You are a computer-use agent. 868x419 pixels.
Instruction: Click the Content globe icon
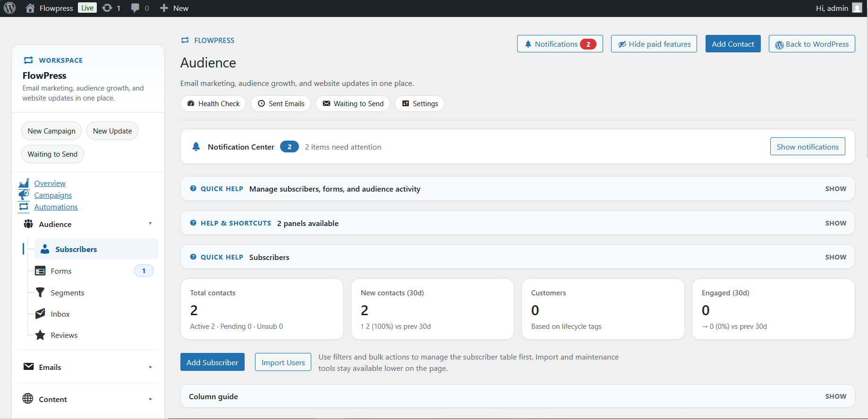coord(28,399)
